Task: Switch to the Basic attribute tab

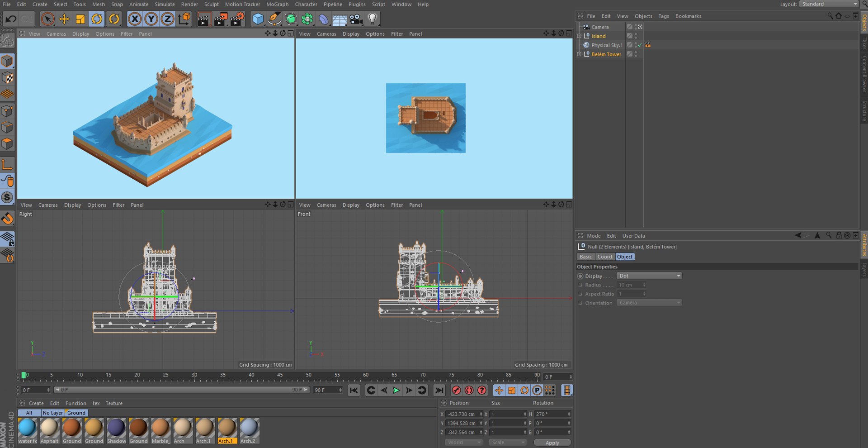Action: coord(585,257)
